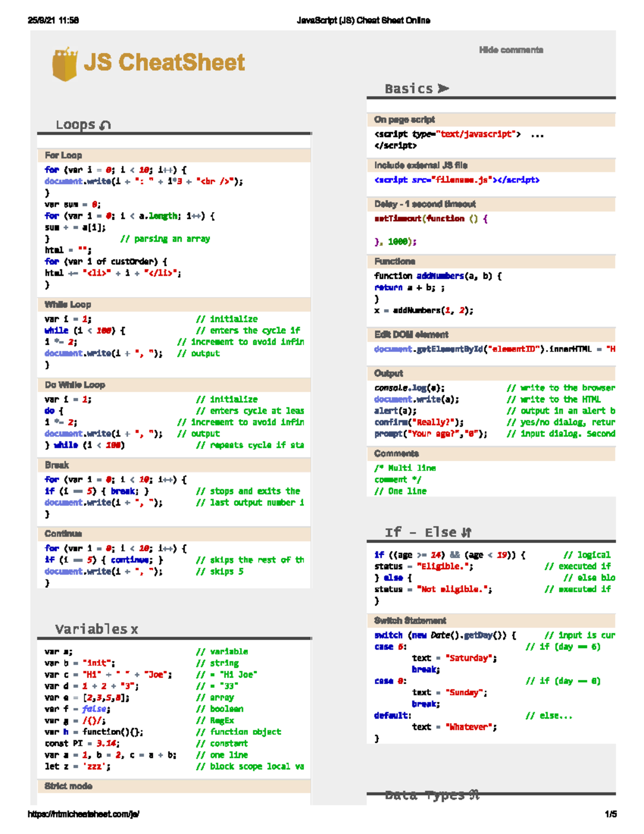Screen dimensions: 644x834
Task: Click the default: label line
Action: pyautogui.click(x=393, y=716)
